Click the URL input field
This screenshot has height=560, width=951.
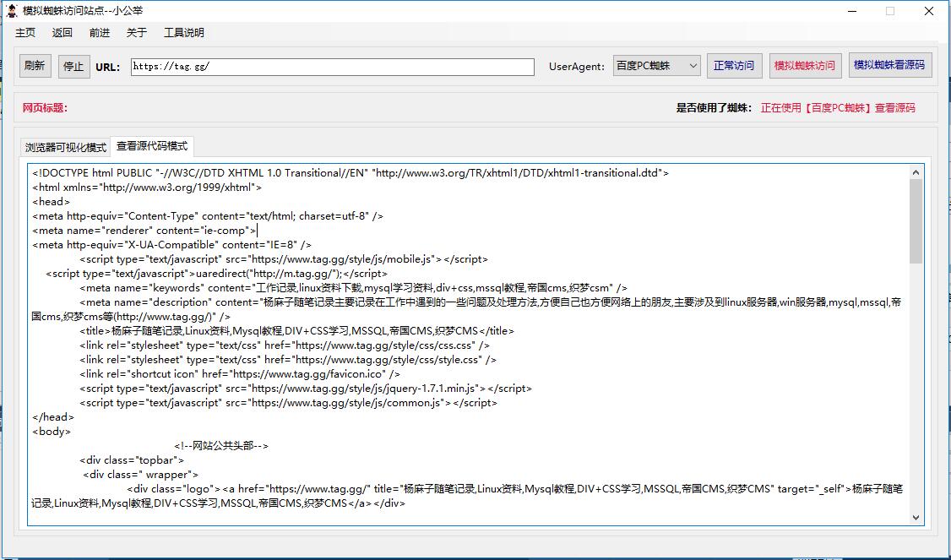coord(333,67)
